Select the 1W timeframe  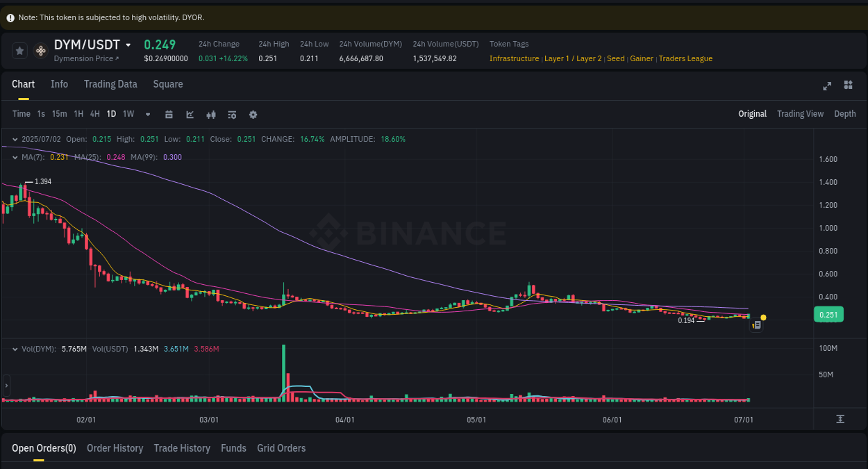coord(128,114)
